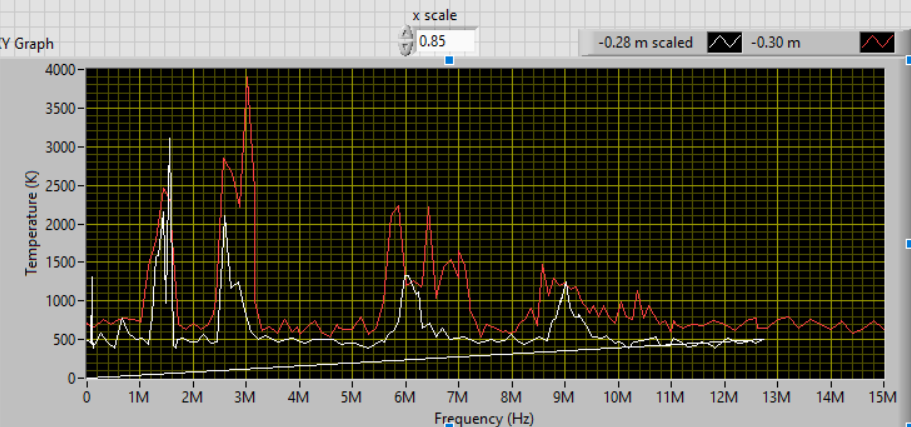Click the 1M x-axis tick label
The height and width of the screenshot is (427, 911).
click(x=139, y=397)
